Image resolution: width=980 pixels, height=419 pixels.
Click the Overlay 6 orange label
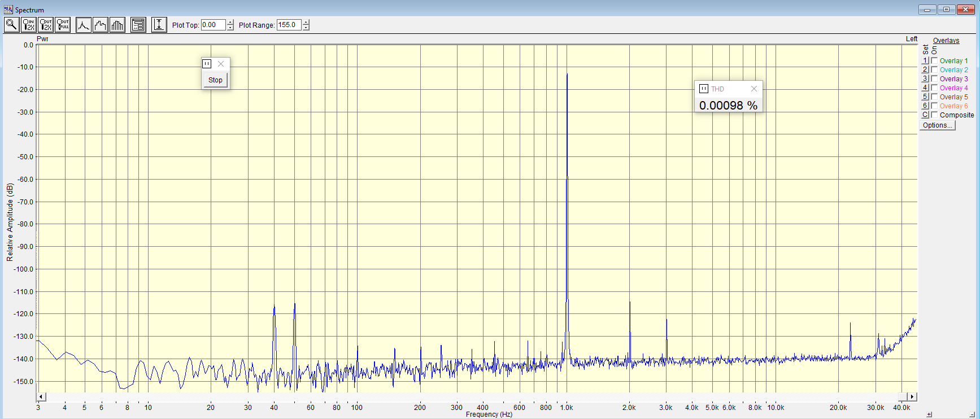953,106
